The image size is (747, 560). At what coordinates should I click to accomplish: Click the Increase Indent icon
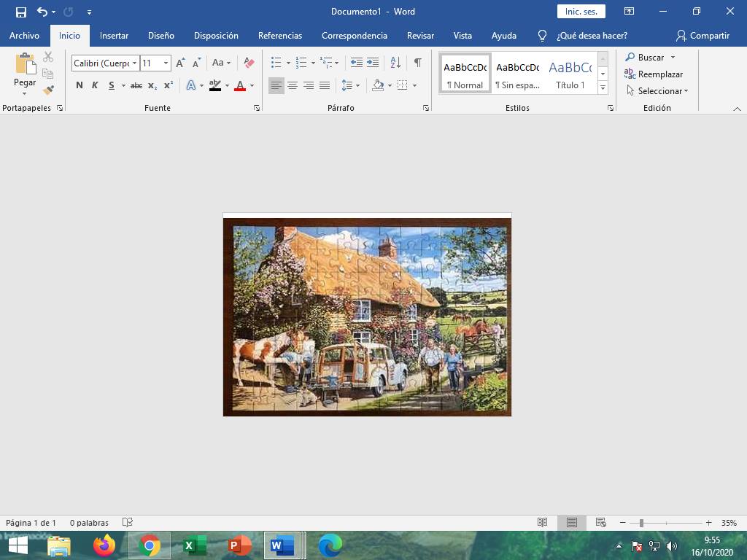(x=373, y=63)
